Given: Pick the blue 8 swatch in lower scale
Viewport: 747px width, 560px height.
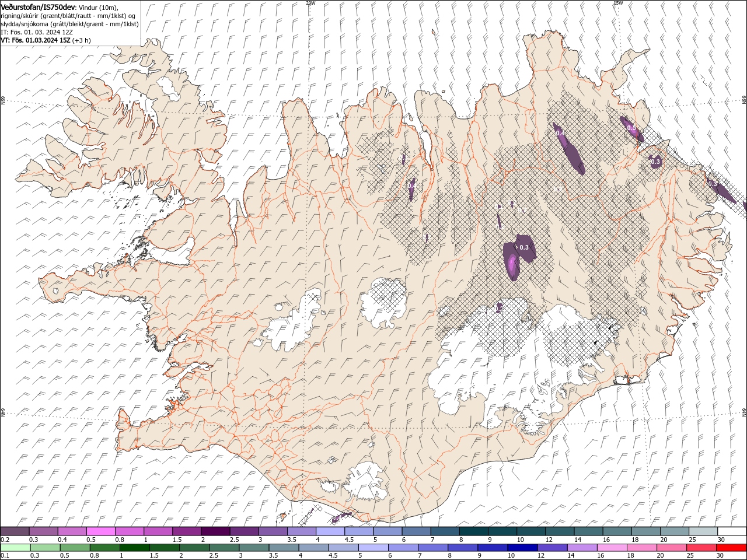Looking at the screenshot, I should [462, 547].
